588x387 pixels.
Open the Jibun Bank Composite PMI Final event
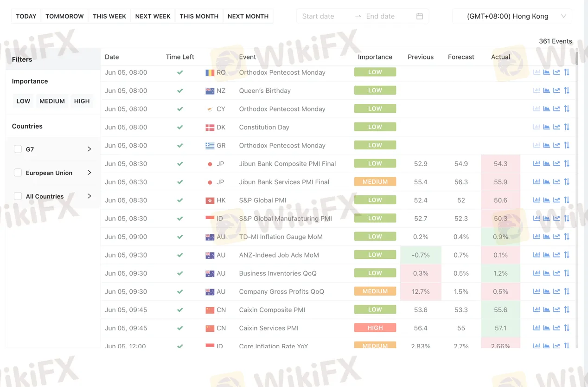[288, 163]
